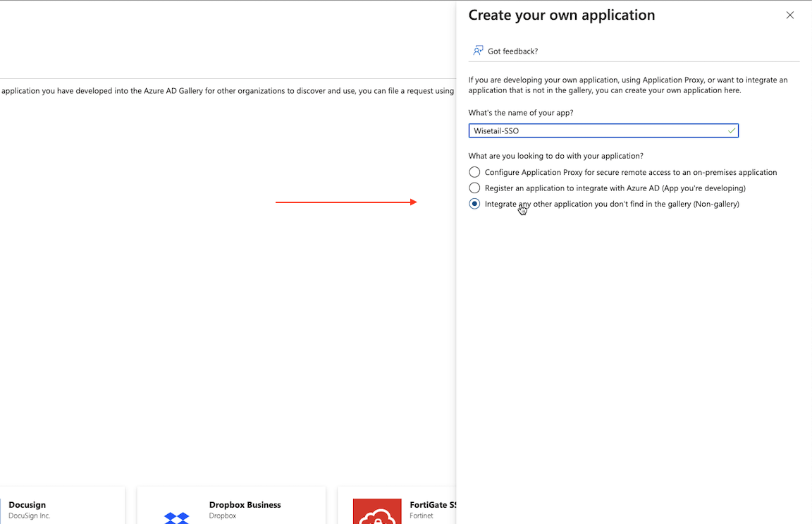The image size is (812, 524).
Task: Click the 'What are you looking to do' label
Action: (x=556, y=155)
